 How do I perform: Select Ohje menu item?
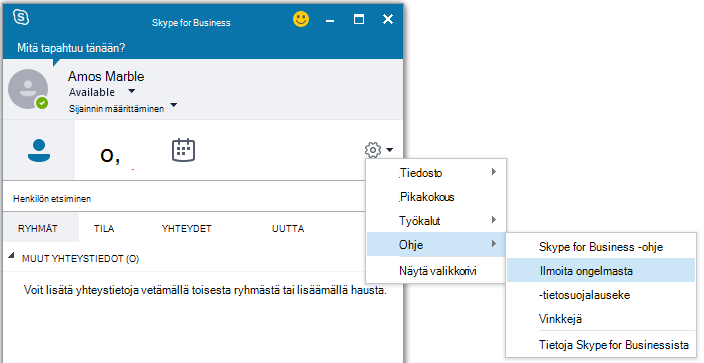[436, 244]
